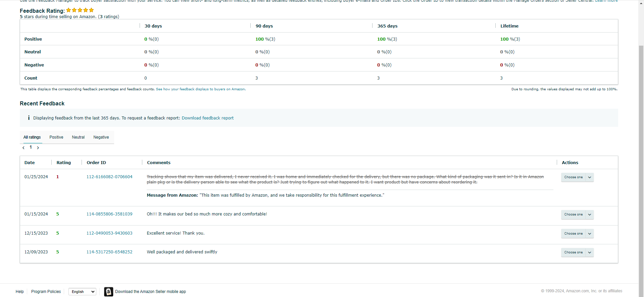Open the Program Policies footer link
The width and height of the screenshot is (644, 297).
[46, 292]
